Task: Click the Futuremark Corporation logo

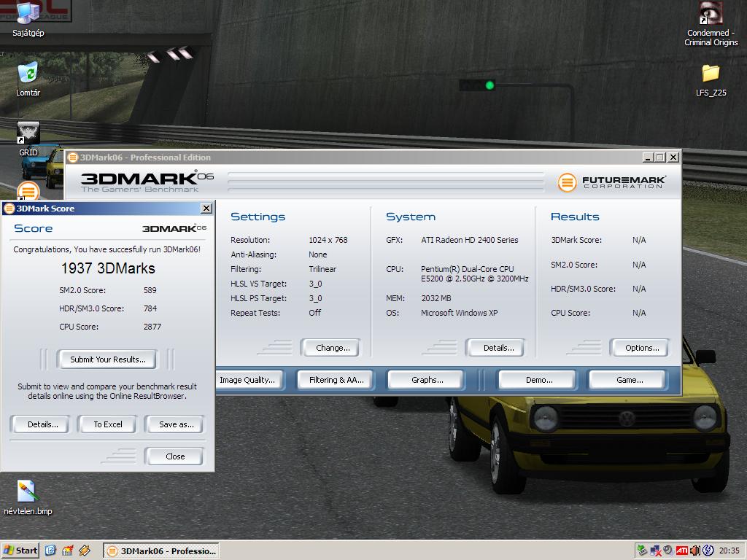Action: pyautogui.click(x=612, y=182)
